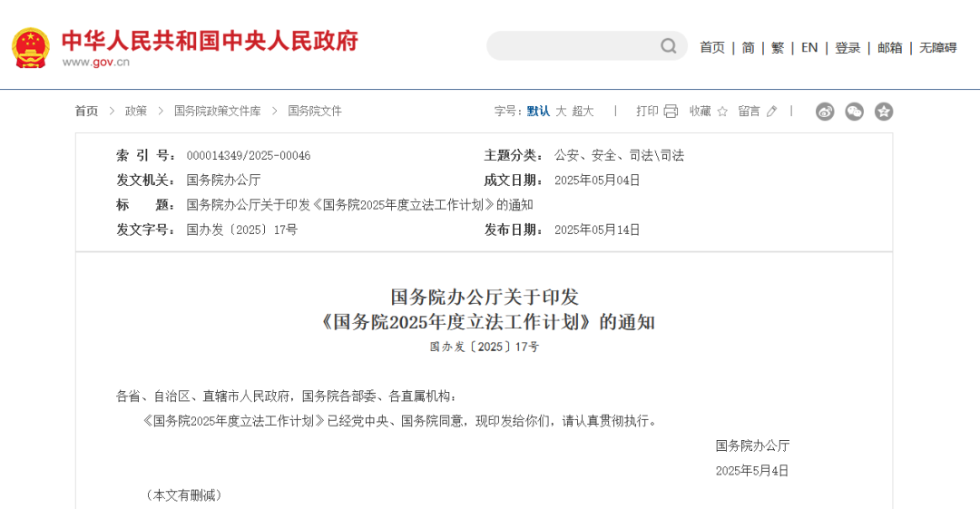Viewport: 980px width, 509px height.
Task: Click publish date 2025年05月14日
Action: 597,230
